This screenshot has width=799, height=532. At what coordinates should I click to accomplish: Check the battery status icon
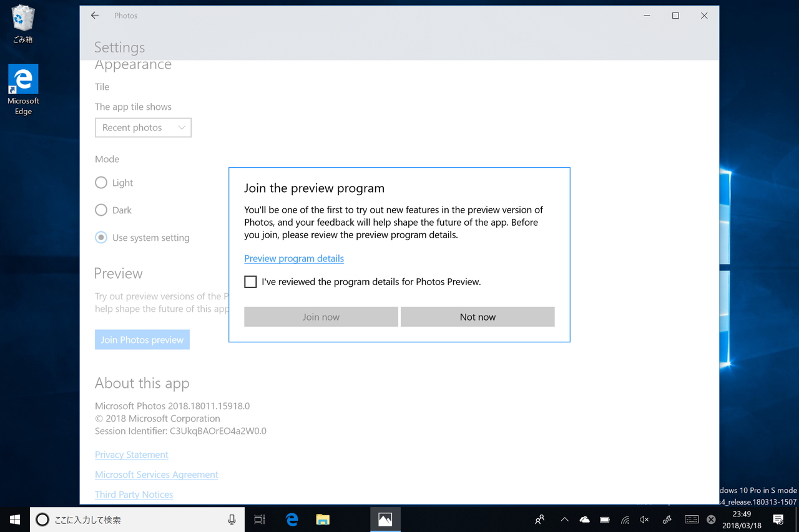605,520
